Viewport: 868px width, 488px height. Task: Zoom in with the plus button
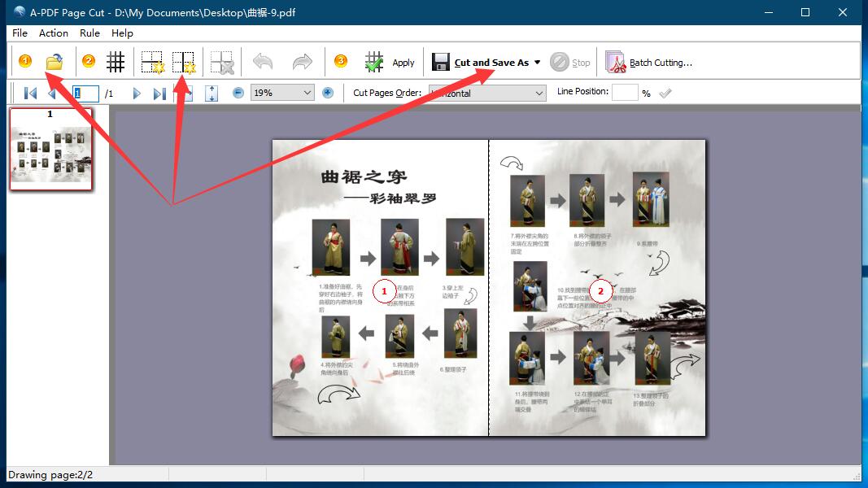click(328, 93)
